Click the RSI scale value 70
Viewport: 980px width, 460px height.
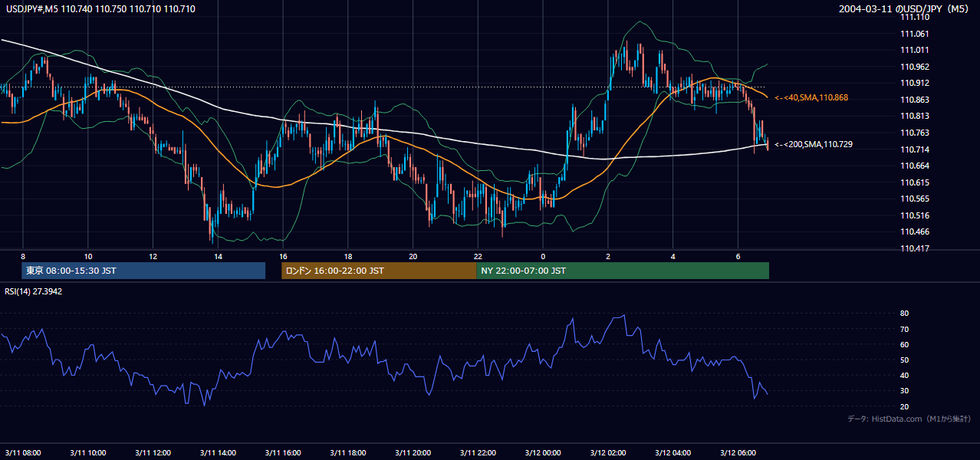tap(904, 329)
